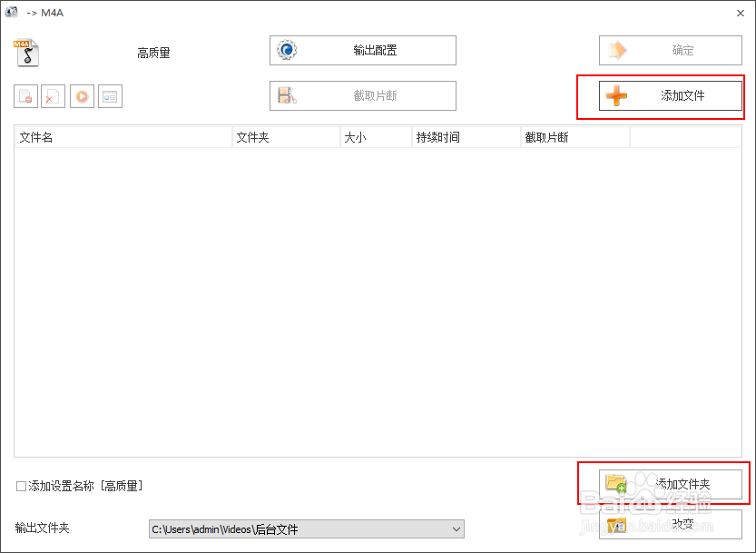Sort by 大小 column header
This screenshot has width=756, height=553.
376,137
